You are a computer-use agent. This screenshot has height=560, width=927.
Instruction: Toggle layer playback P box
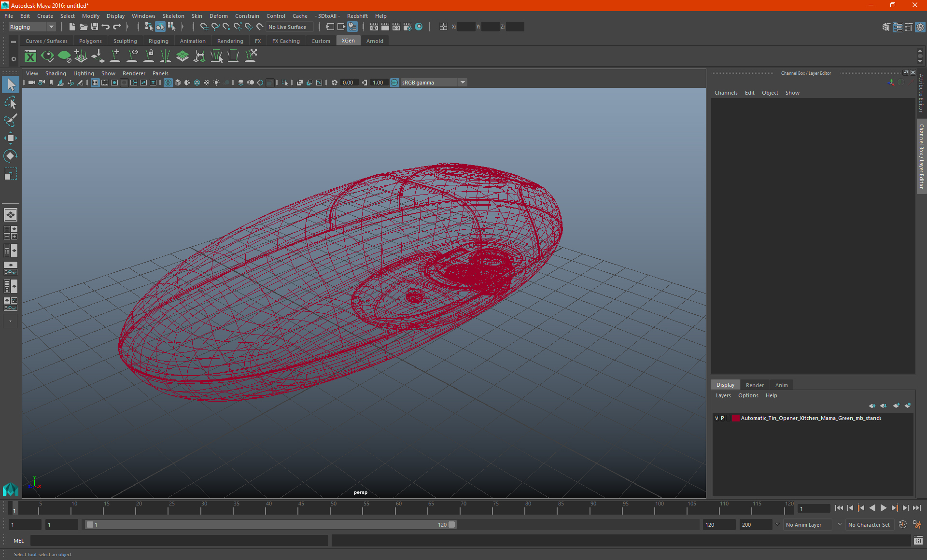722,418
